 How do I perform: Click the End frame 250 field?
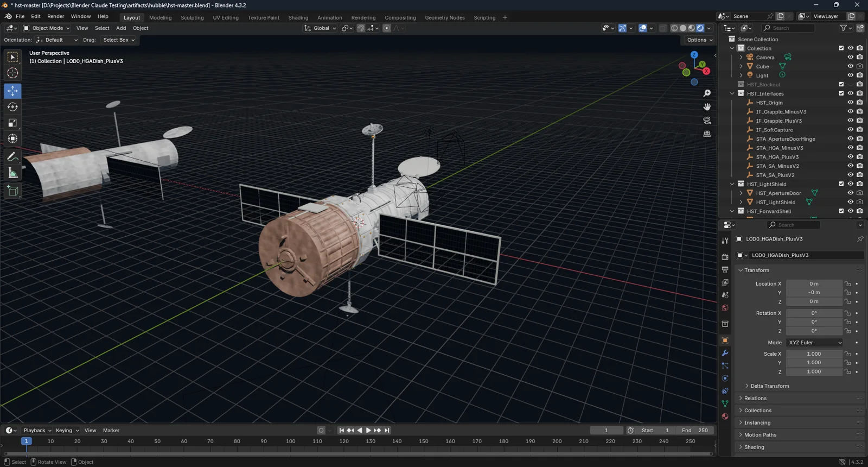[x=695, y=430]
